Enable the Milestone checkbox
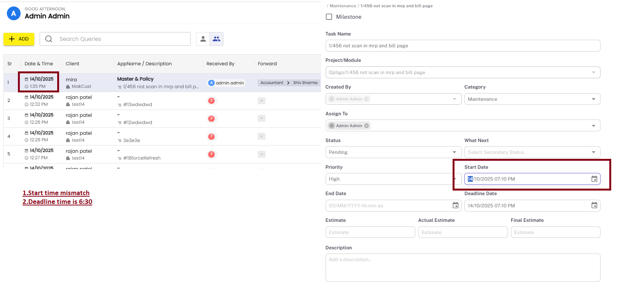Screen dimensions: 644x307 click(x=329, y=17)
